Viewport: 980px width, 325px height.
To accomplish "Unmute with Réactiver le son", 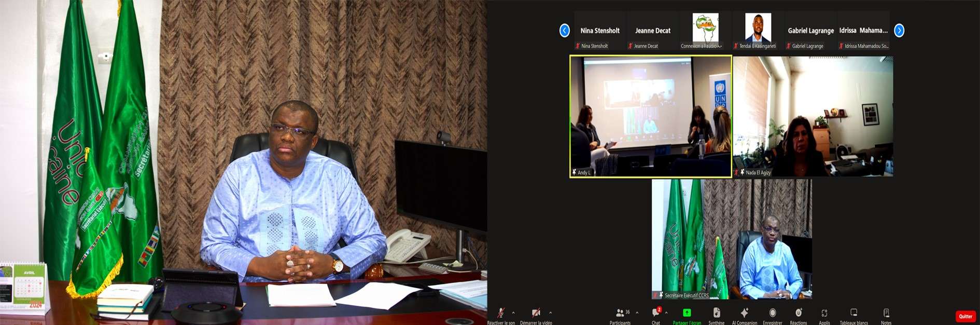I will point(501,313).
